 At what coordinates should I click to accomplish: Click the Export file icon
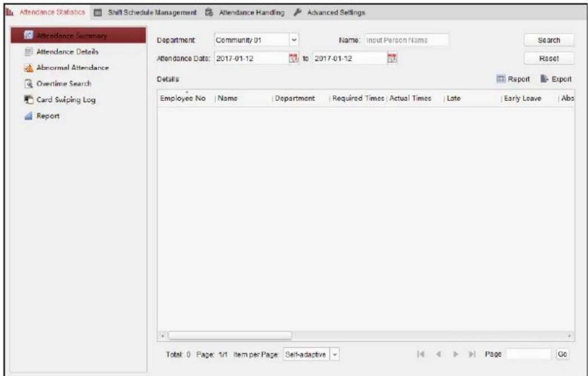544,79
